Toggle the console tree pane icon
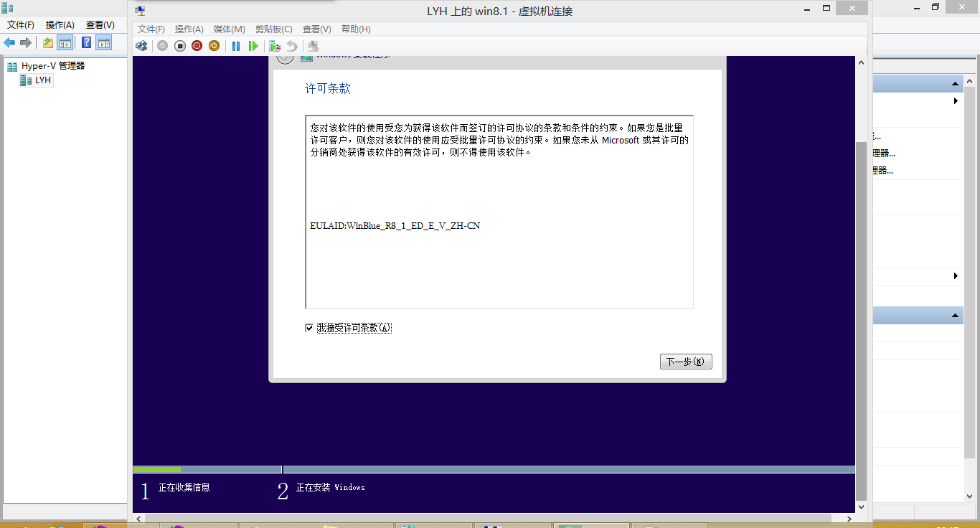The width and height of the screenshot is (980, 528). coord(65,43)
